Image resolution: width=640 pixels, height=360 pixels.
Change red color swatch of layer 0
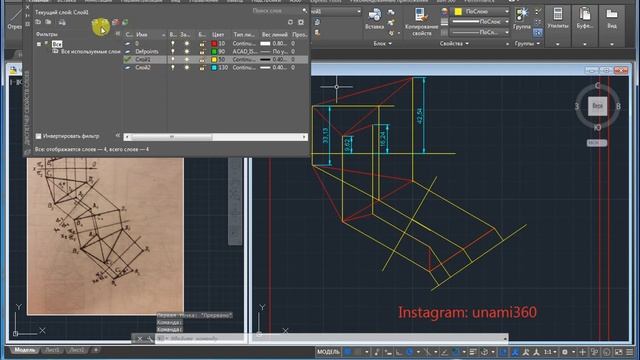pos(214,43)
